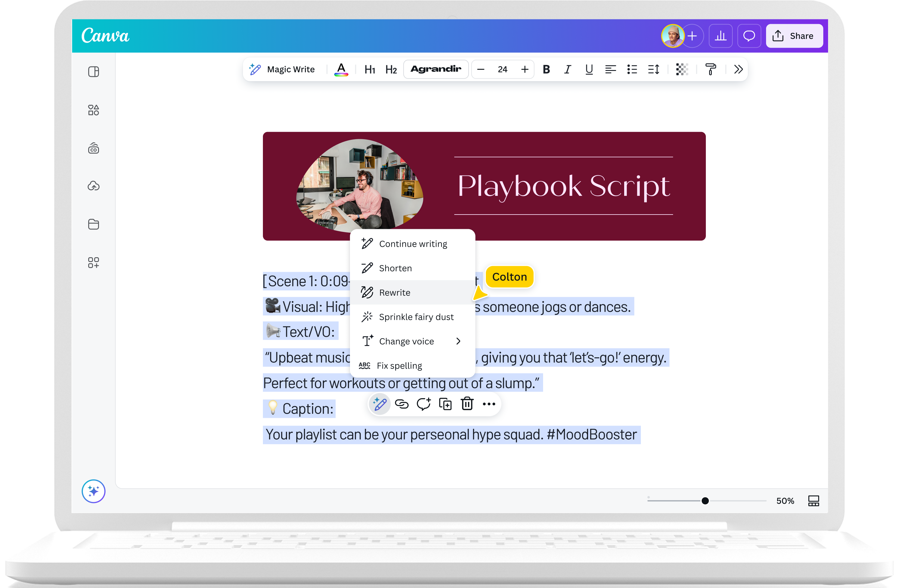Open the text color picker
The image size is (899, 588).
click(x=341, y=69)
